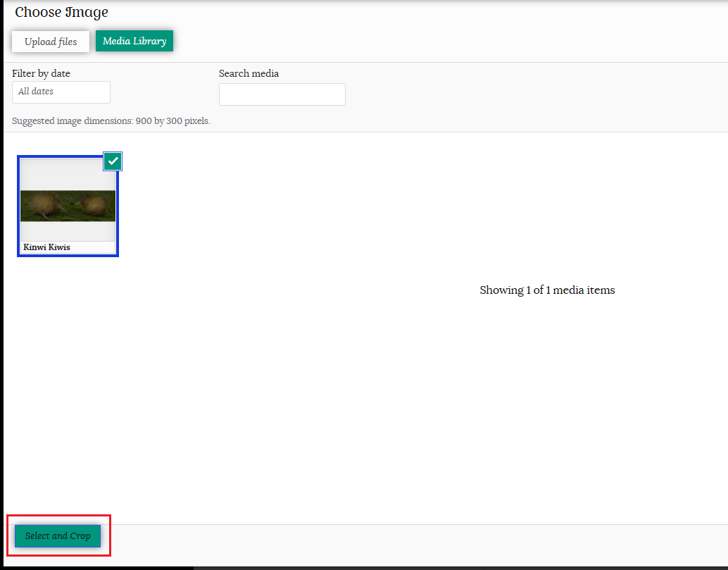The height and width of the screenshot is (570, 728).
Task: Uncheck the Kinwi Kiwis selection checkmark
Action: tap(113, 161)
